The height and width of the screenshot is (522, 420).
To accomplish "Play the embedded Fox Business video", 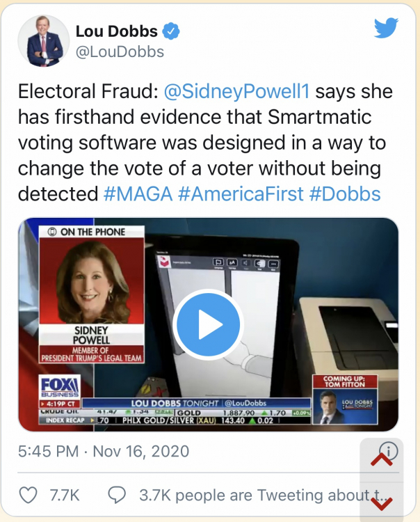I will tap(207, 324).
